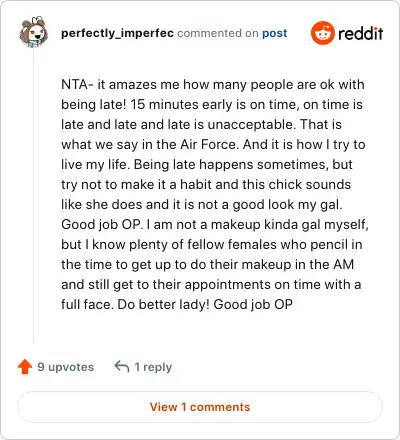Viewport: 400px width, 440px height.
Task: Click the orange upvote arrow icon
Action: 25,367
